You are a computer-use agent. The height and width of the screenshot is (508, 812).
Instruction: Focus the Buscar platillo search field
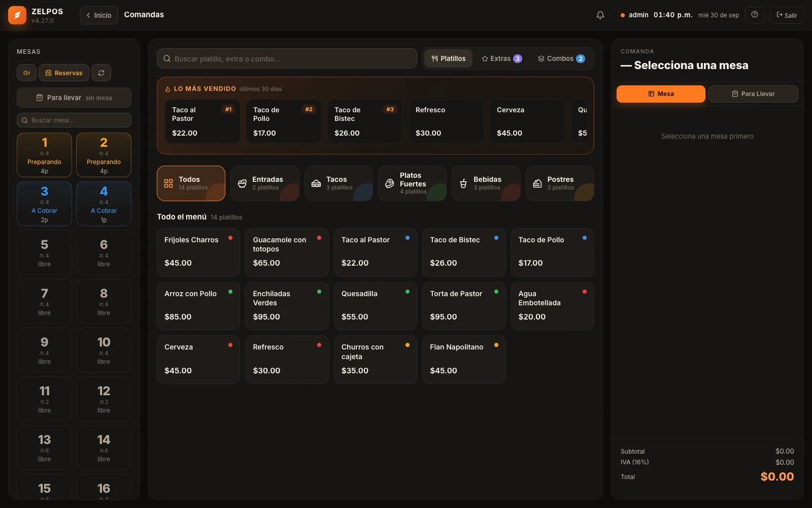(x=287, y=59)
